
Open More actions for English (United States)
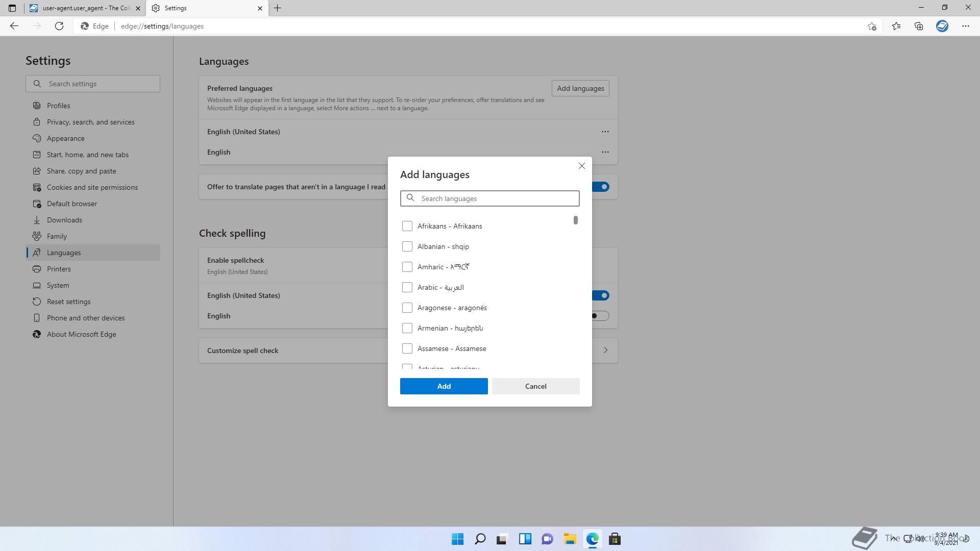605,132
